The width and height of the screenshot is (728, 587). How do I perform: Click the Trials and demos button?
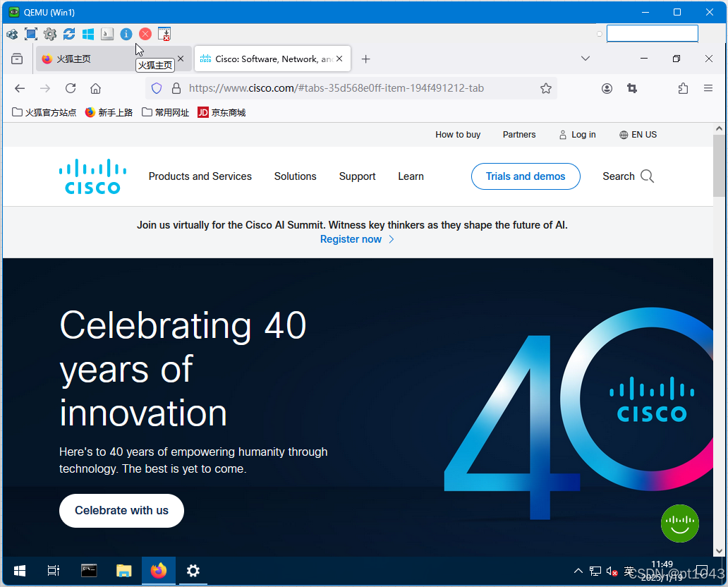pos(526,176)
